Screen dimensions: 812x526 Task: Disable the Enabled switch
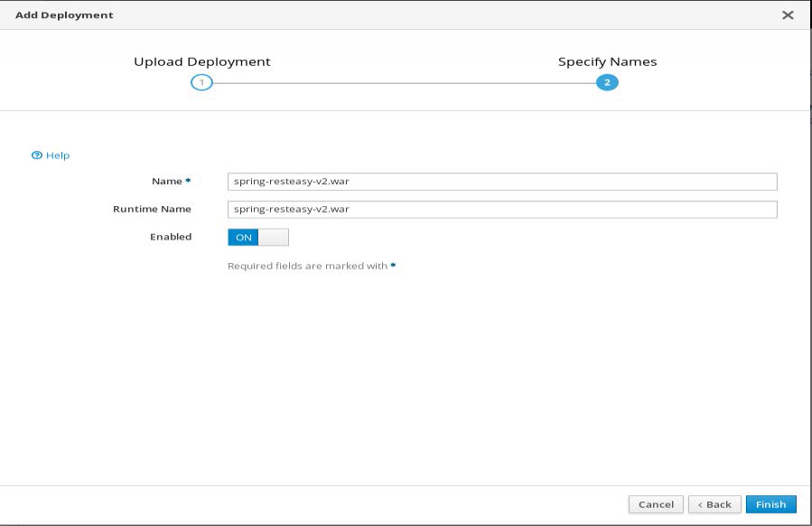(274, 237)
